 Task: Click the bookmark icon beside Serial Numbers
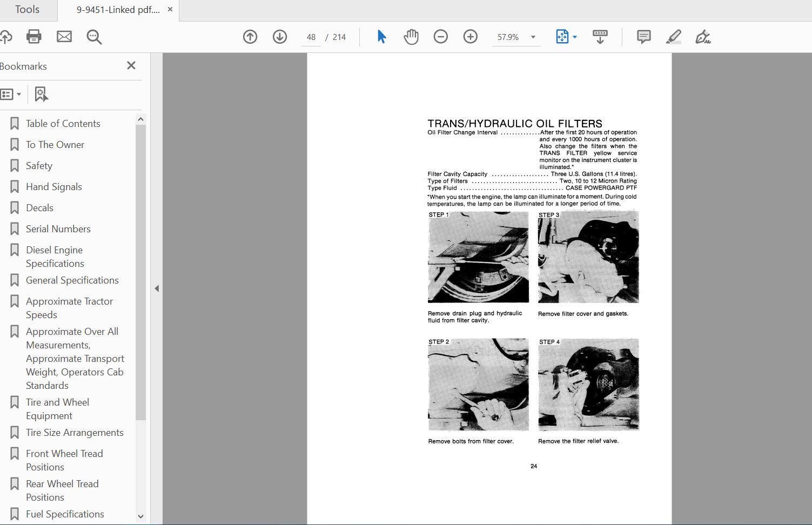[x=15, y=229]
